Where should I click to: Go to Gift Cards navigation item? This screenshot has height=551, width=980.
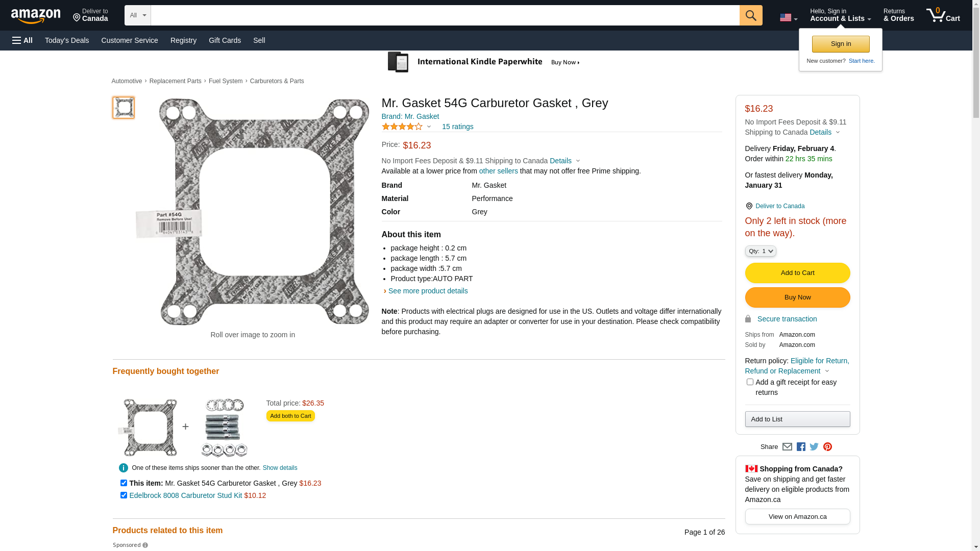point(225,40)
